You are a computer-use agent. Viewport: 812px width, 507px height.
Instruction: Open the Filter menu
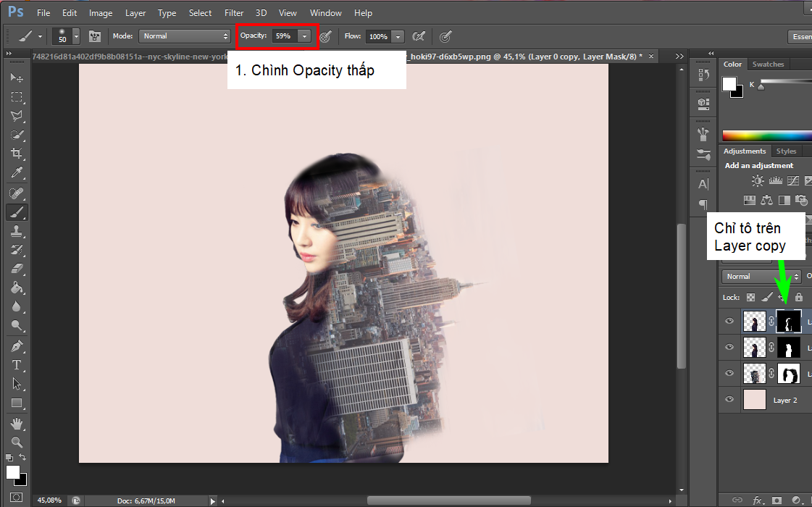[x=234, y=13]
